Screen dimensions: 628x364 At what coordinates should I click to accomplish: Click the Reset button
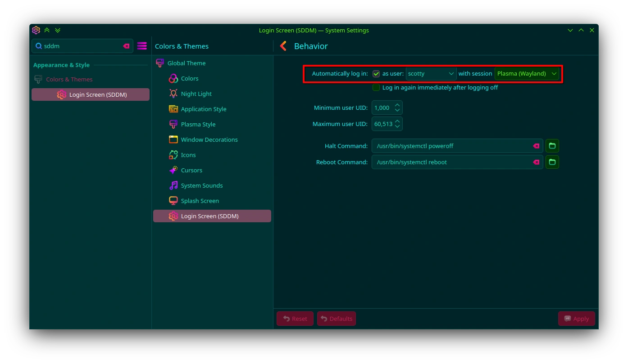[x=295, y=319]
